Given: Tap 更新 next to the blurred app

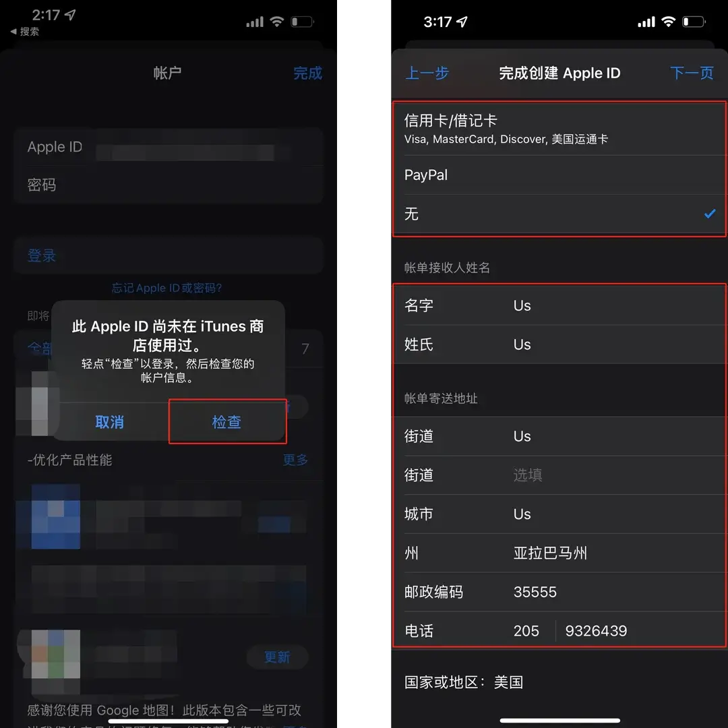Looking at the screenshot, I should [277, 657].
